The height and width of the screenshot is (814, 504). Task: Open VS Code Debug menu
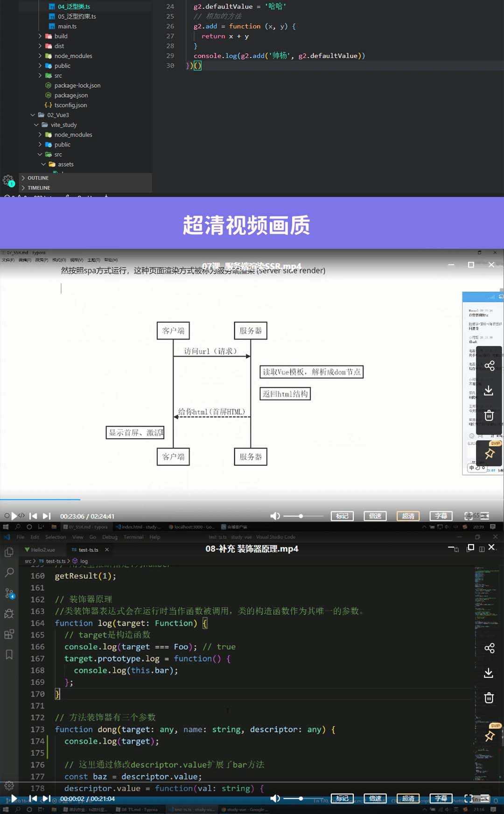(x=110, y=537)
